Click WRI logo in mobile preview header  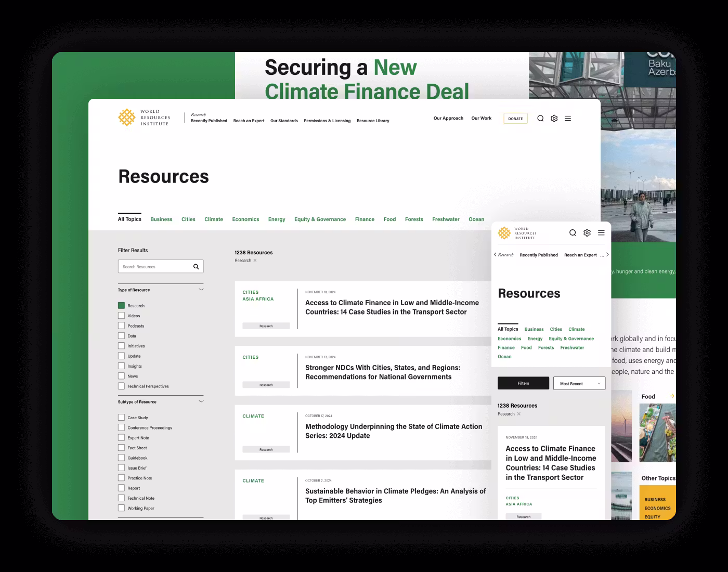tap(516, 233)
